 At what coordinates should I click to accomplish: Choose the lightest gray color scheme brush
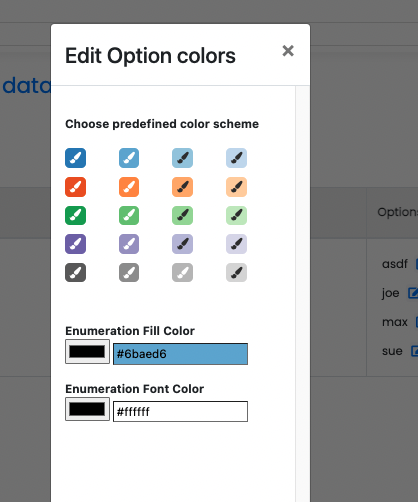[236, 273]
